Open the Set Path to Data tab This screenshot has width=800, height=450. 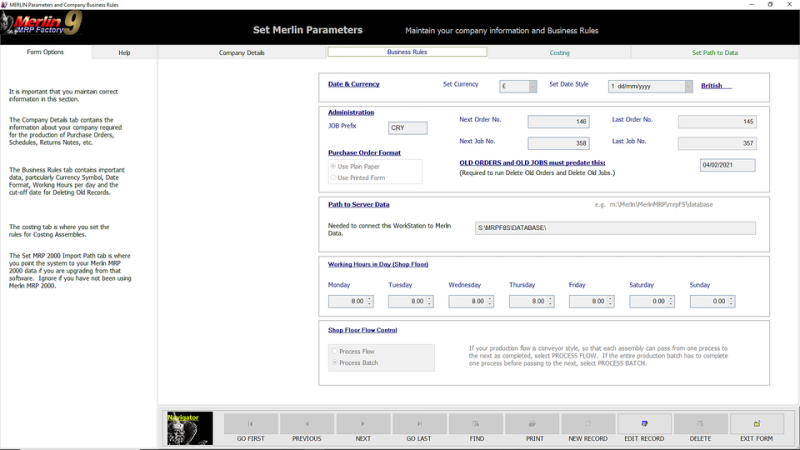[715, 52]
